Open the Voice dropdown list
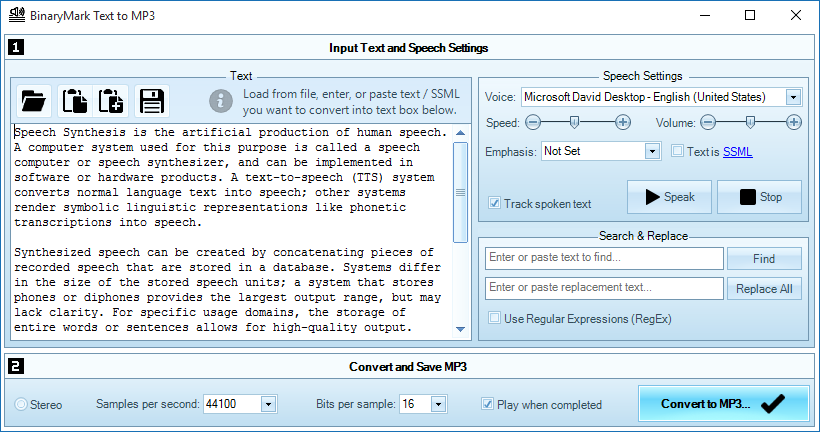 [793, 97]
